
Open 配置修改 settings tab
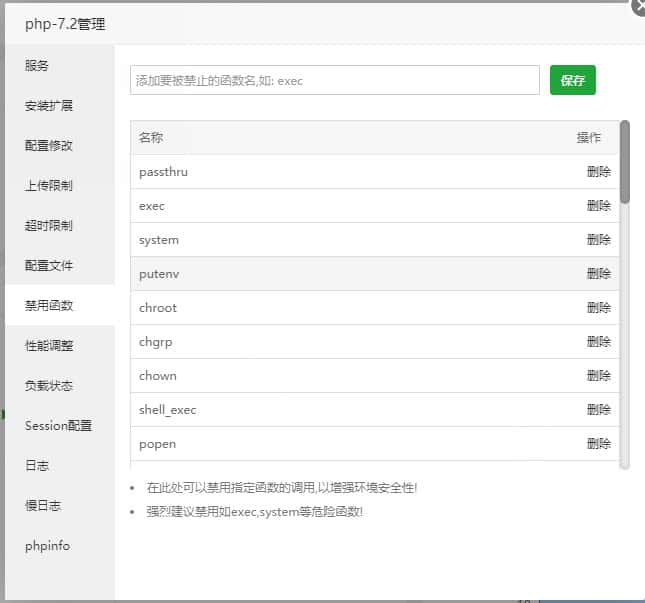point(49,146)
